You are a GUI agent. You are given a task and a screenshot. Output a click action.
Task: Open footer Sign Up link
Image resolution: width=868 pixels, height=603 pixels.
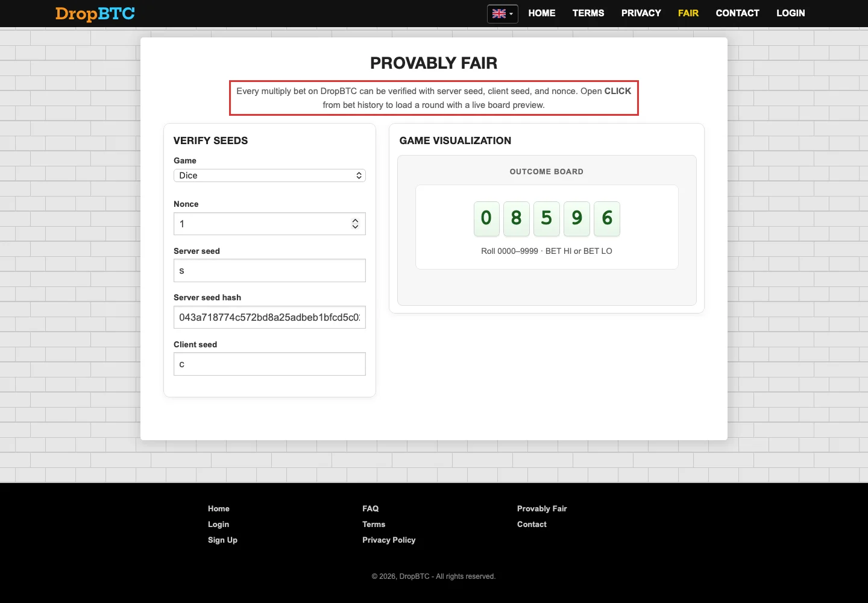tap(223, 540)
